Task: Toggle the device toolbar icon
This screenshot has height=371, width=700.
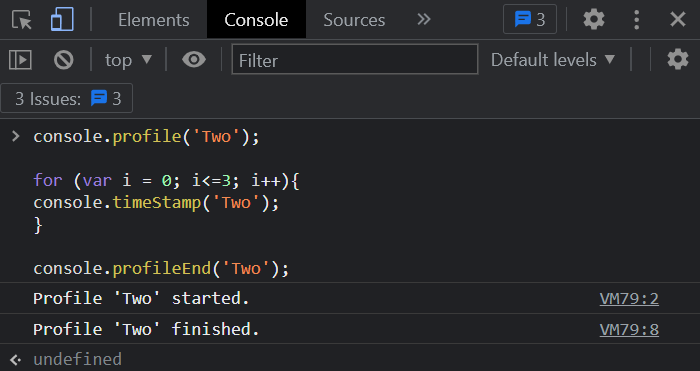Action: [62, 20]
